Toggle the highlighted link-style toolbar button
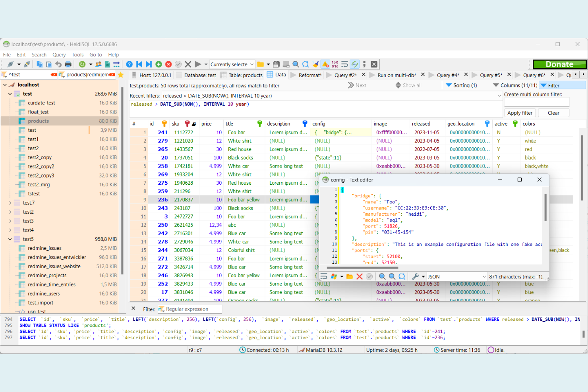This screenshot has width=588, height=392. pyautogui.click(x=354, y=64)
